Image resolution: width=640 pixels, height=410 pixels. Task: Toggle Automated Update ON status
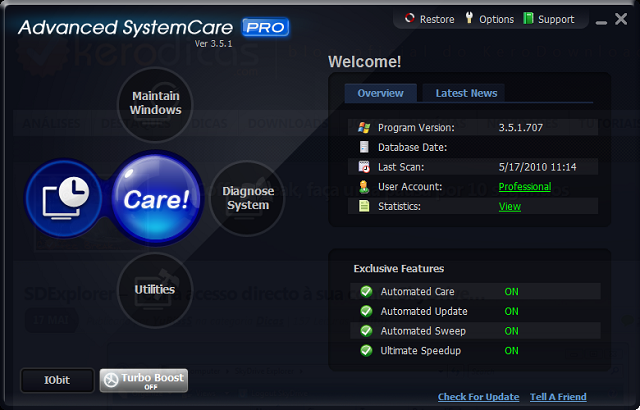(x=511, y=311)
